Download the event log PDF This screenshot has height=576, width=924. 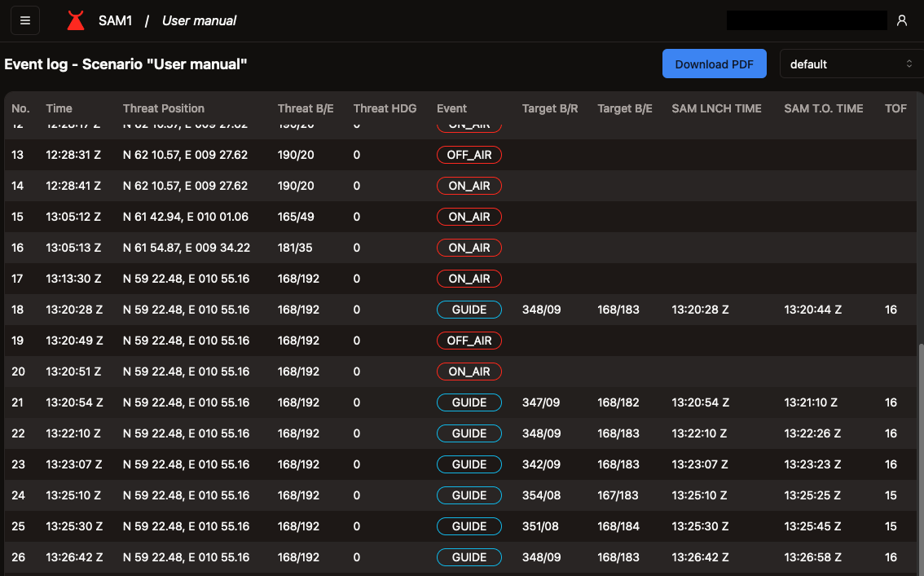point(715,64)
